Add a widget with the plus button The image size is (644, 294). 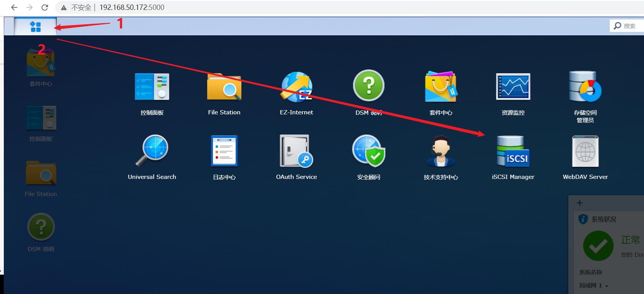[x=580, y=203]
